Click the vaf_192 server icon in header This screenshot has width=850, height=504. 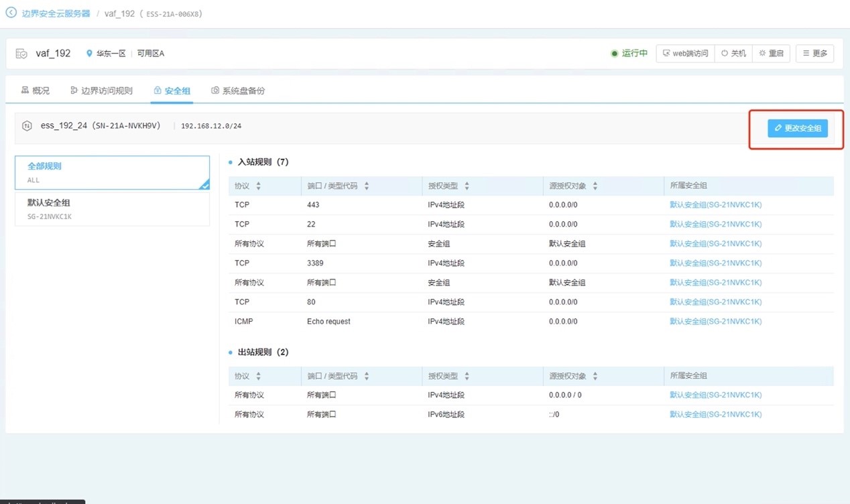pos(21,54)
